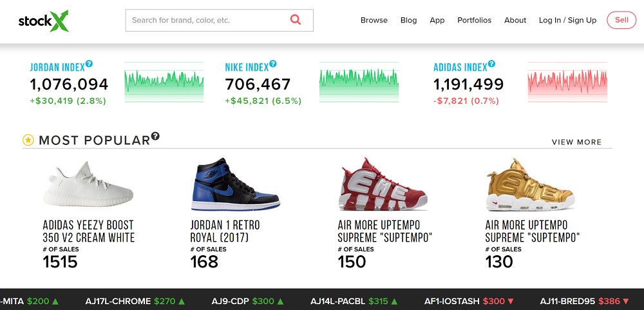Open Nike Index help question icon
Image resolution: width=644 pixels, height=310 pixels.
273,64
